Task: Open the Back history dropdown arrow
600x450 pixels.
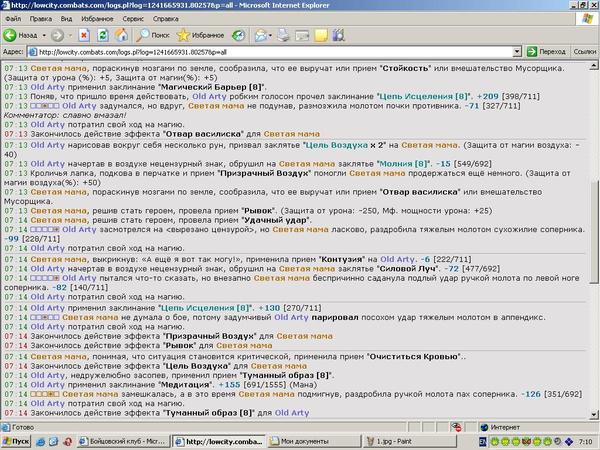Action: (x=44, y=35)
